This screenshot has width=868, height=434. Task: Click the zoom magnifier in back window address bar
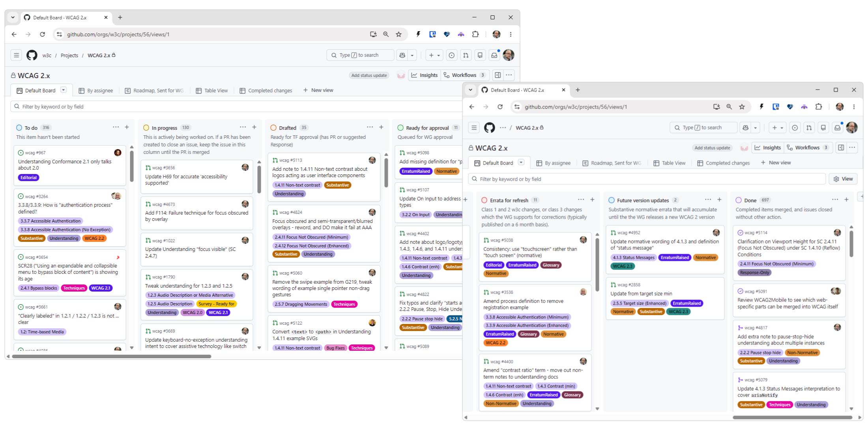pos(386,34)
